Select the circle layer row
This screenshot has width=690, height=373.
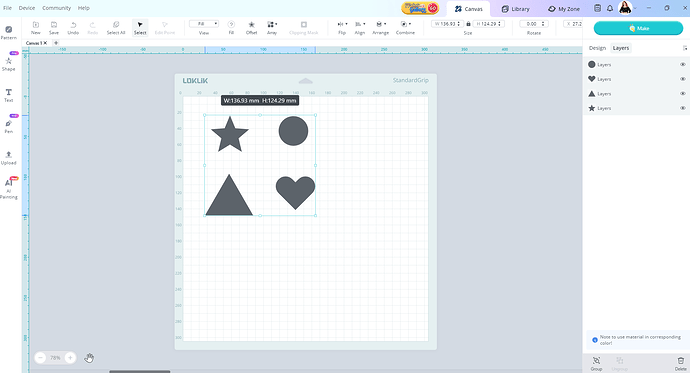pyautogui.click(x=636, y=64)
